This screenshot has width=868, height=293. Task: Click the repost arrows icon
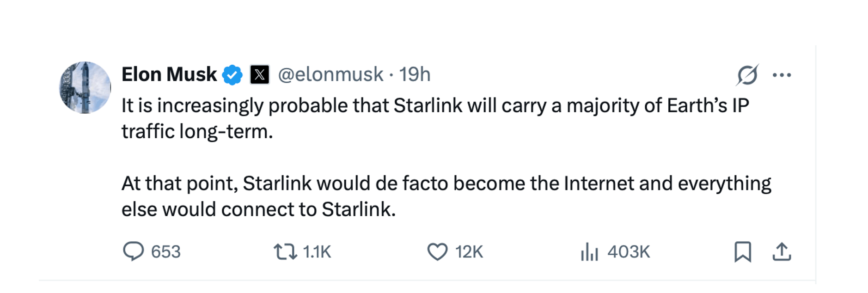click(285, 252)
